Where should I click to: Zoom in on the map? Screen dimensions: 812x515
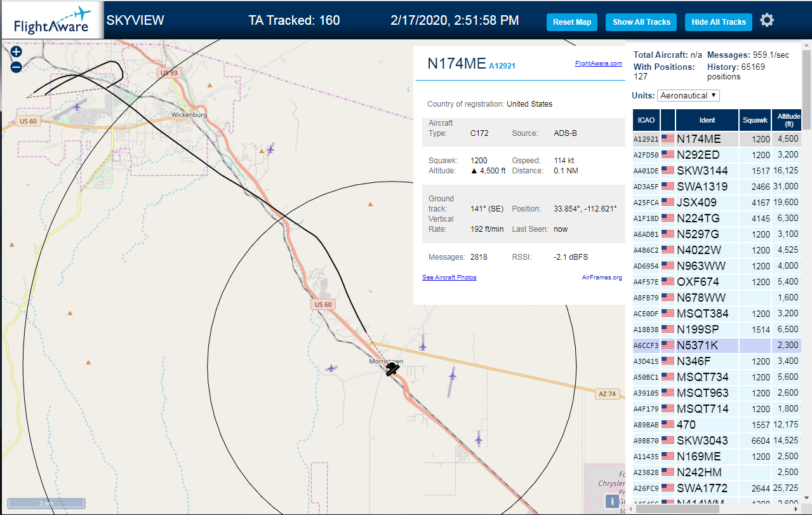(x=17, y=52)
